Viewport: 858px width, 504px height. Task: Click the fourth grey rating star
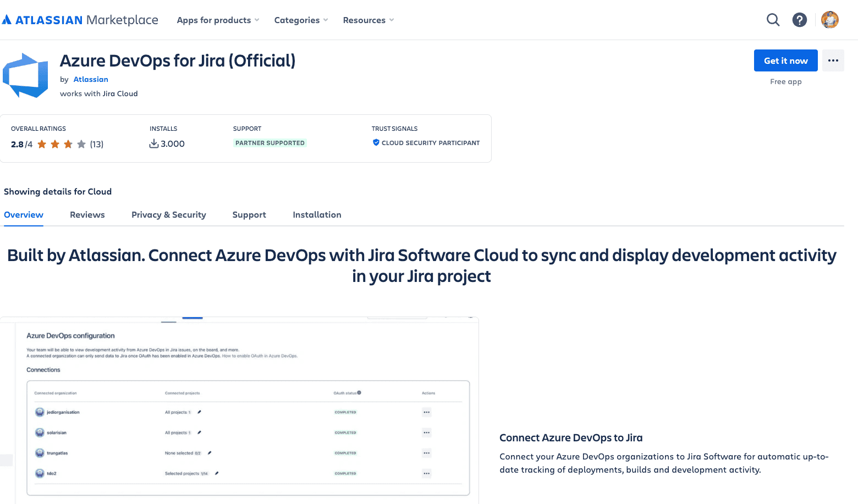click(81, 144)
